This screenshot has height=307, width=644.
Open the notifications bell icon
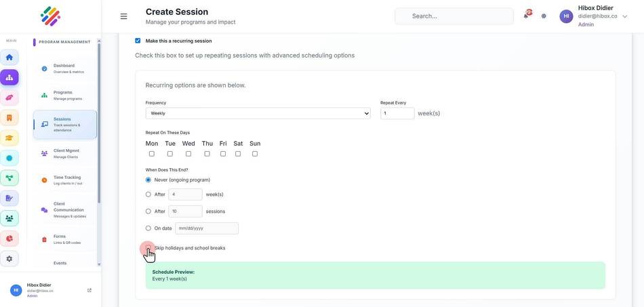click(x=526, y=16)
